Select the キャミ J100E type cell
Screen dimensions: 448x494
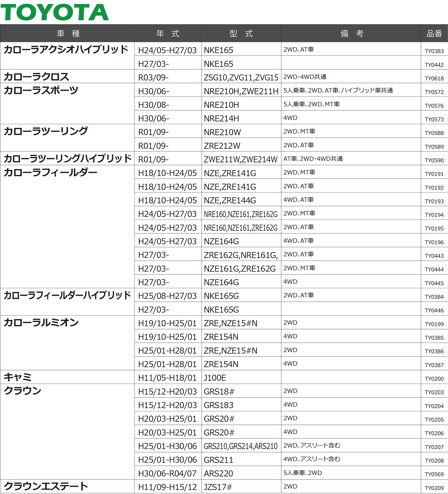tap(215, 378)
